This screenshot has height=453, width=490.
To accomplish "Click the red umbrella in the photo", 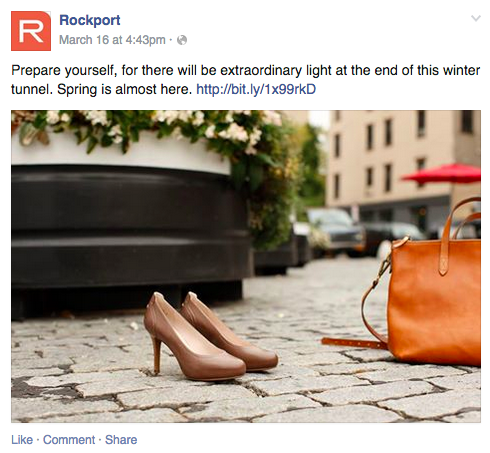I will [443, 173].
